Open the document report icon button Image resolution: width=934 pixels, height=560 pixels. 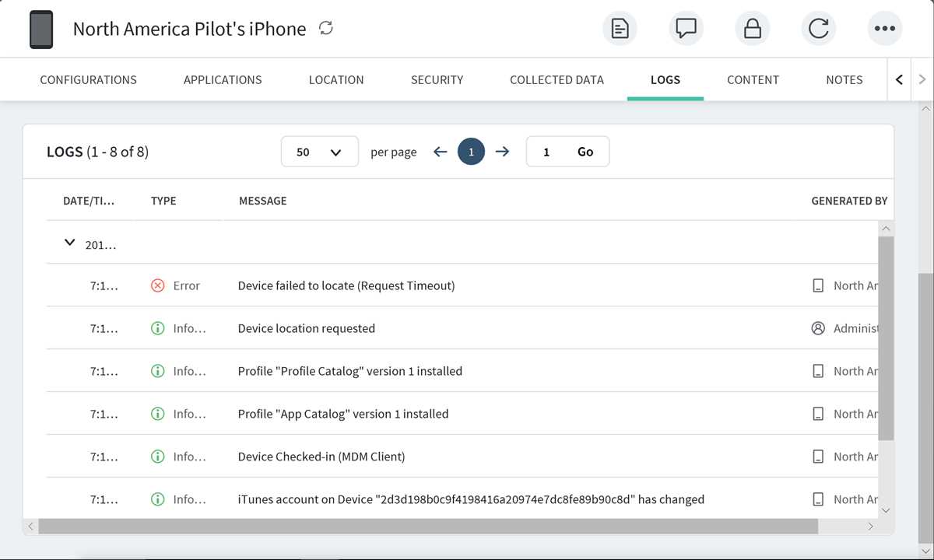(x=620, y=29)
